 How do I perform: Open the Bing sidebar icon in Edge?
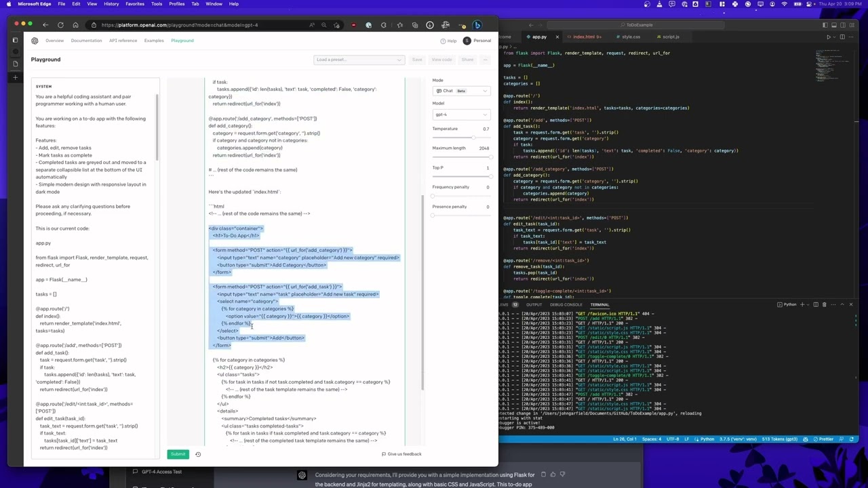click(x=477, y=25)
